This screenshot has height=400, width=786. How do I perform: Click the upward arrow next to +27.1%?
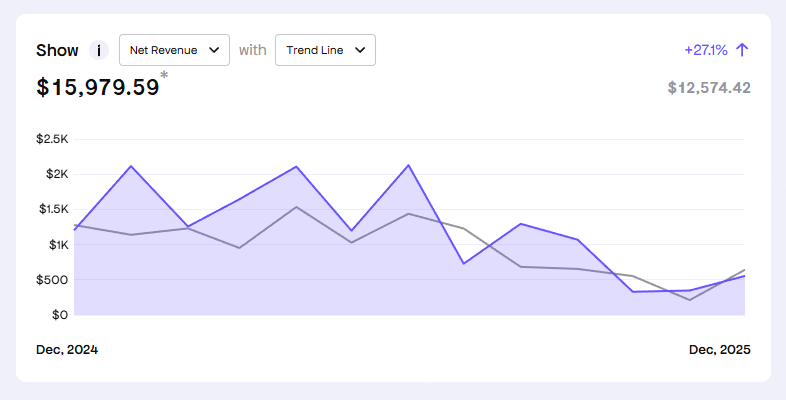click(742, 50)
